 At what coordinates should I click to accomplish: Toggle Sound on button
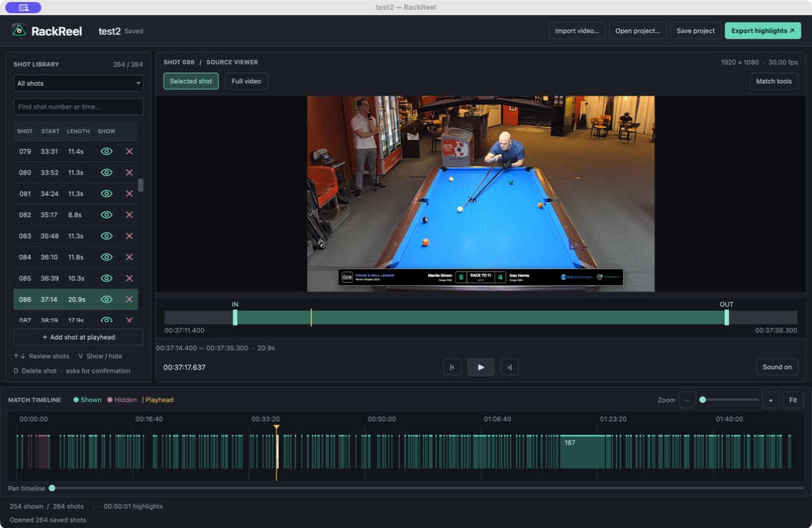[x=777, y=367]
